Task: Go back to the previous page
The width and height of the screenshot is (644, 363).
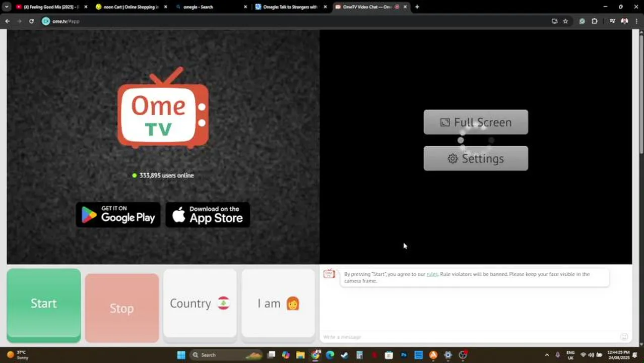Action: coord(7,21)
